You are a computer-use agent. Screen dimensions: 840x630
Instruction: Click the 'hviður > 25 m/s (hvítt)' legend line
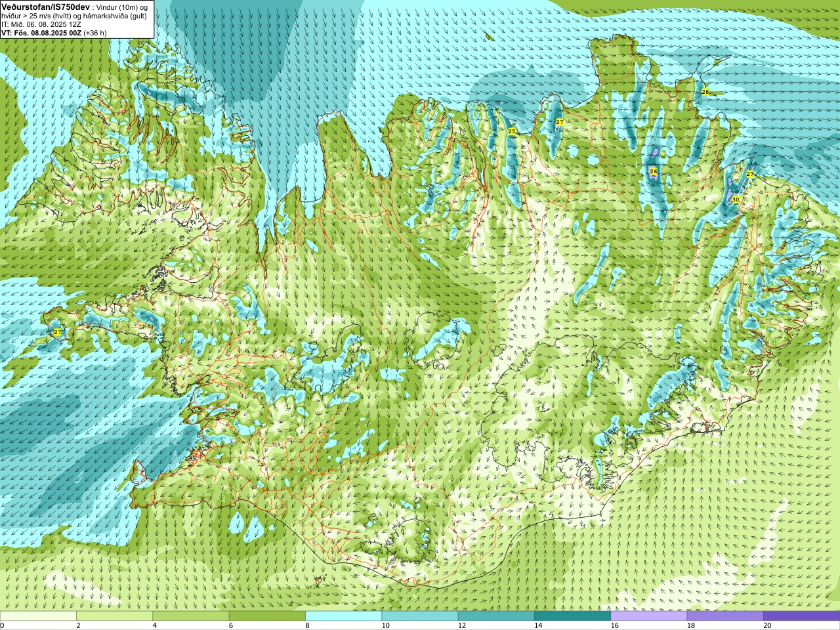(x=35, y=16)
